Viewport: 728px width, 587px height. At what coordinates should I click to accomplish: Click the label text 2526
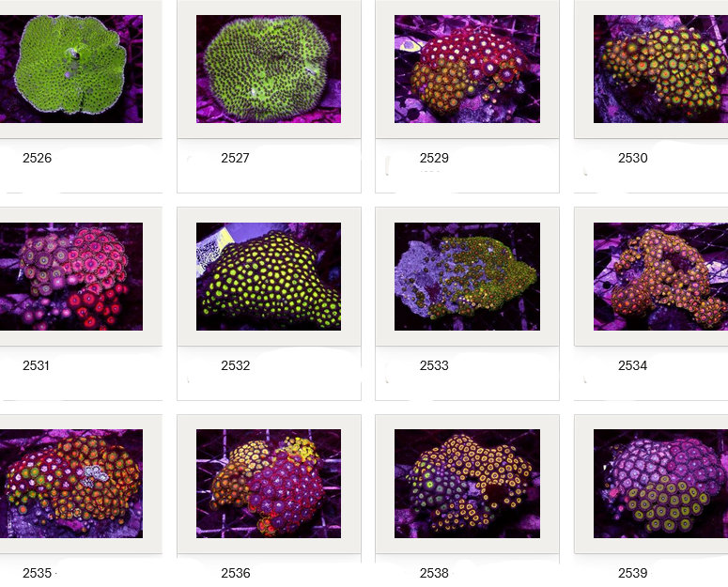click(x=38, y=158)
